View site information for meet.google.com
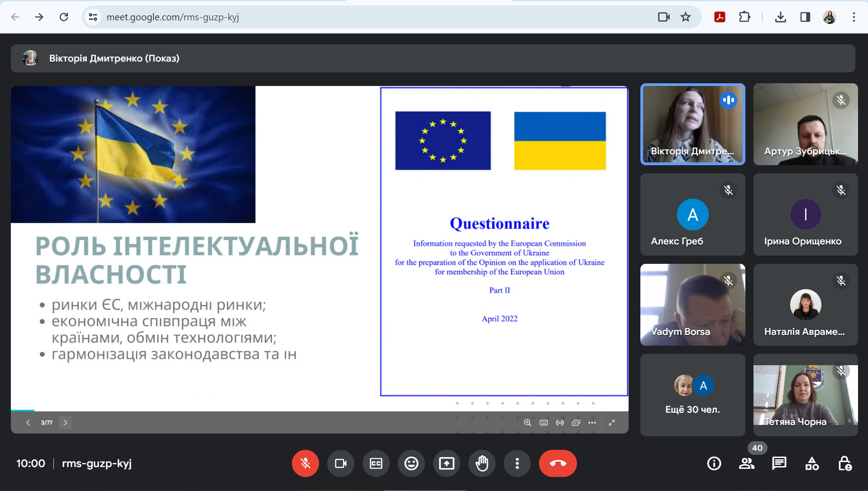868x491 pixels. coord(93,17)
